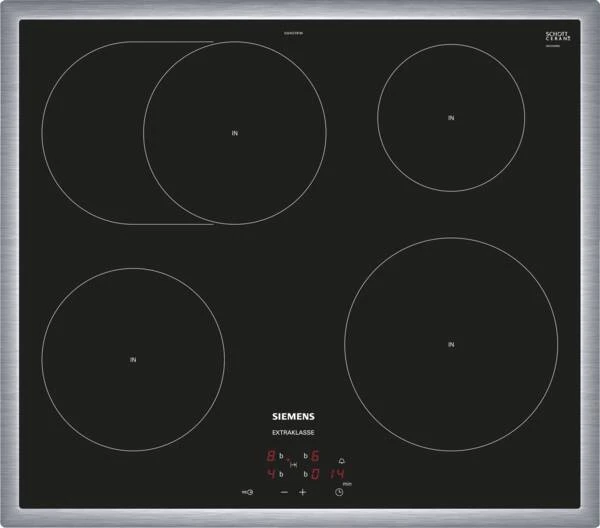Screen dimensions: 600x528
Task: Tap the zone-bridging symbol between displays
Action: click(x=293, y=465)
